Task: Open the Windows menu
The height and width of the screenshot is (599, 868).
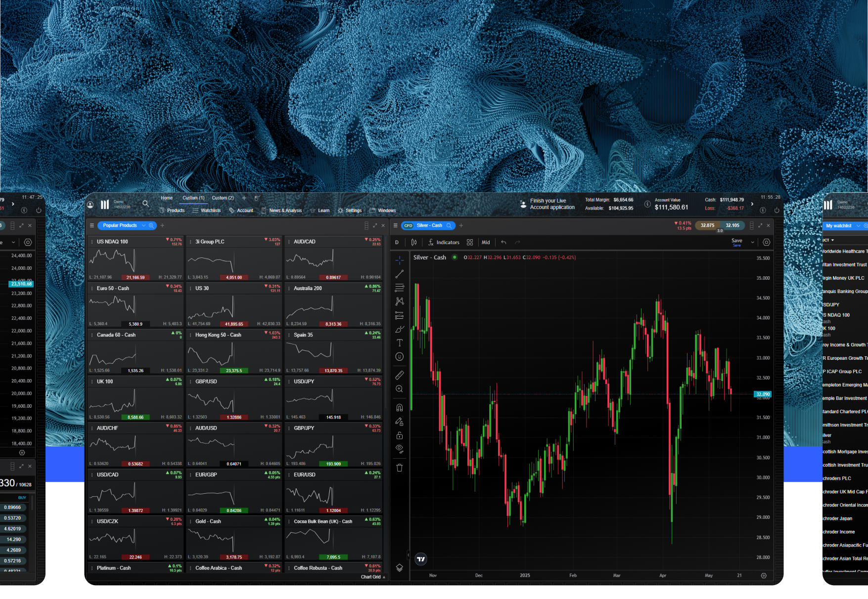Action: tap(382, 211)
